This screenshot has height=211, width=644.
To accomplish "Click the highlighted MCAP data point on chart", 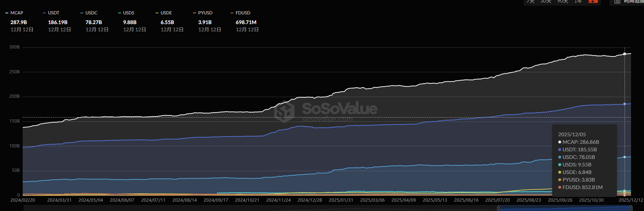I will coord(625,54).
